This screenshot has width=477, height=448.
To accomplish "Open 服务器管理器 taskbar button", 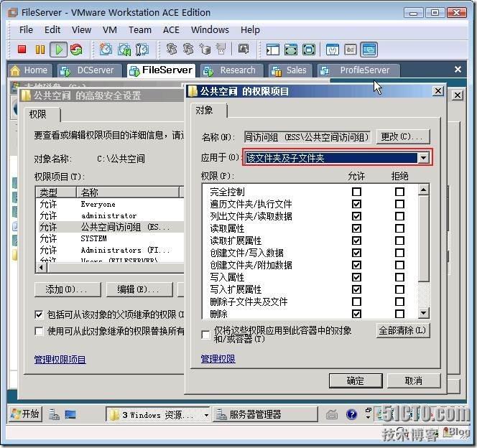I will pyautogui.click(x=265, y=414).
